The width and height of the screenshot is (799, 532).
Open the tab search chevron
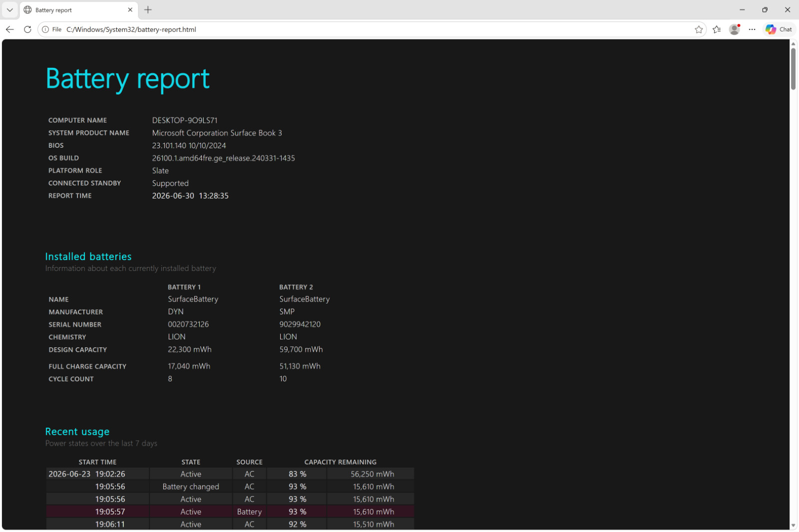(9, 10)
